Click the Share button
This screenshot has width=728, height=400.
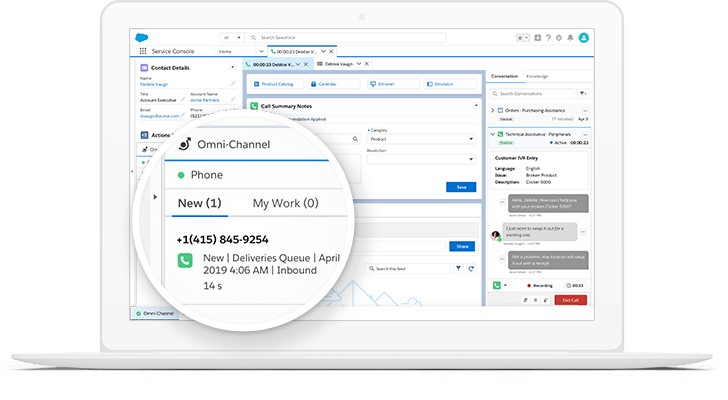click(x=462, y=245)
